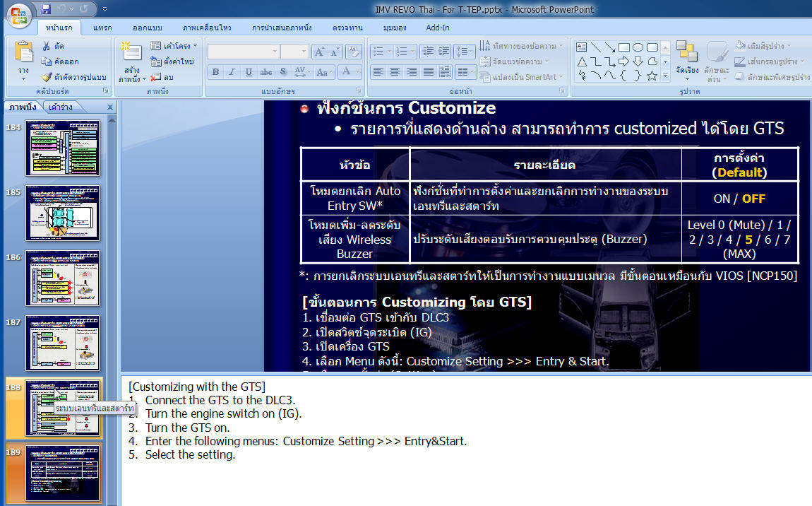Toggle Strikethrough formatting
This screenshot has height=506, width=812.
click(265, 72)
